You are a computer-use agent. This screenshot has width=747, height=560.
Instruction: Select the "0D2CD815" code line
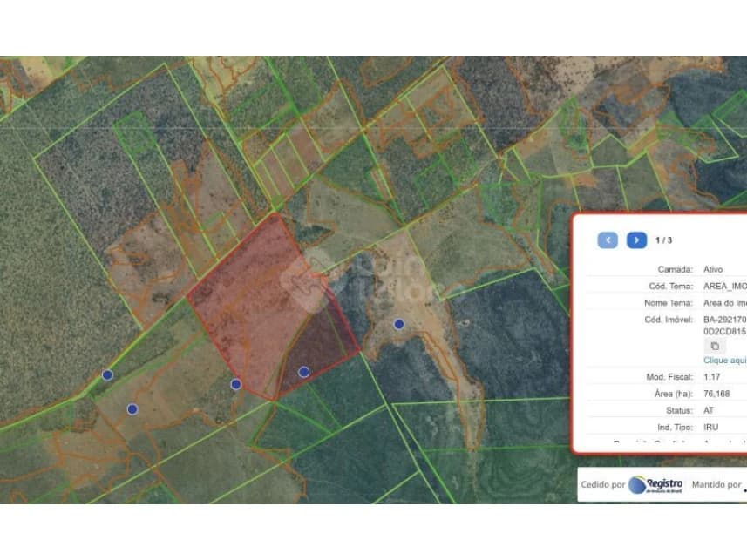click(724, 332)
